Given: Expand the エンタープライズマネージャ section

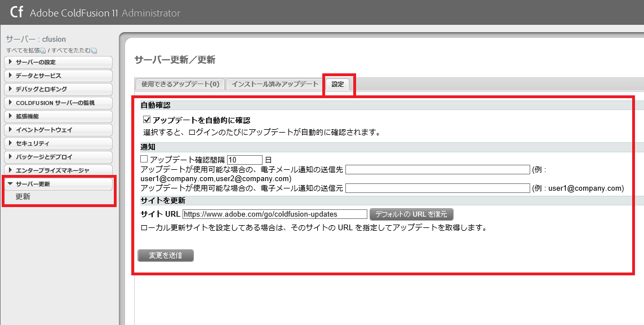Looking at the screenshot, I should (59, 170).
